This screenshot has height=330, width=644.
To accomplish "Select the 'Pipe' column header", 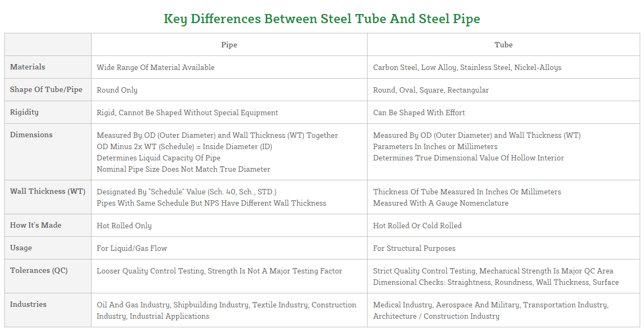I will tap(229, 45).
